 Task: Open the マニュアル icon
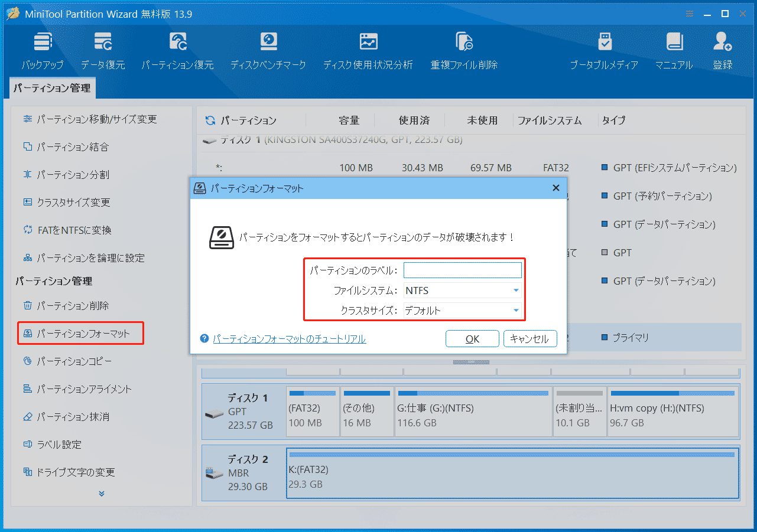674,51
